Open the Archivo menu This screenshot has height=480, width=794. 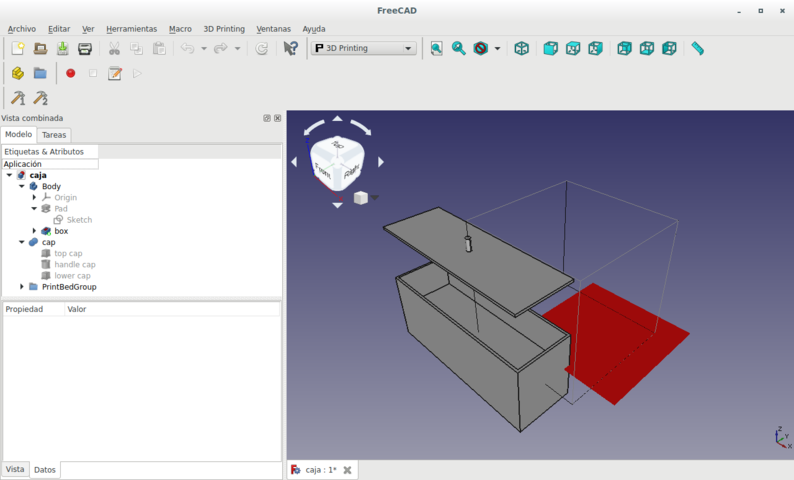coord(22,29)
